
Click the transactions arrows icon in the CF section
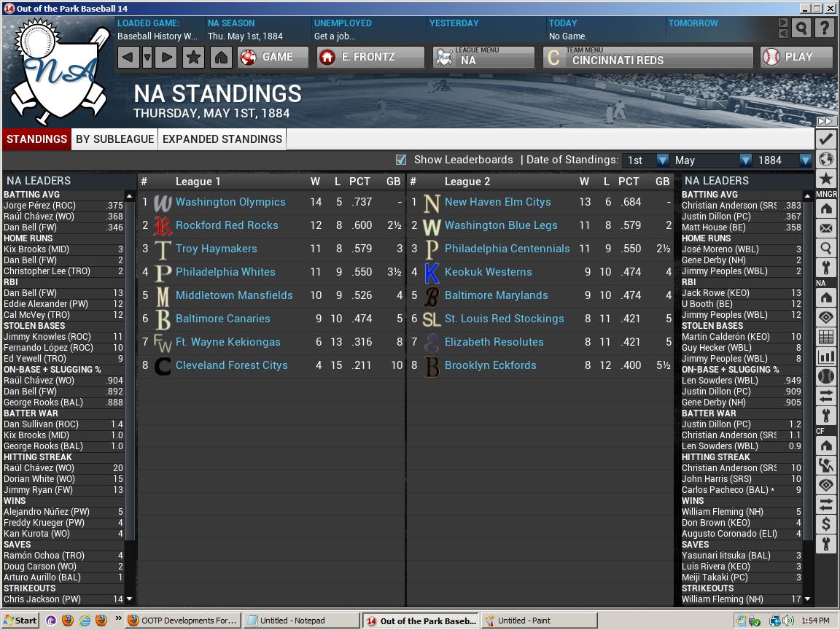point(826,505)
